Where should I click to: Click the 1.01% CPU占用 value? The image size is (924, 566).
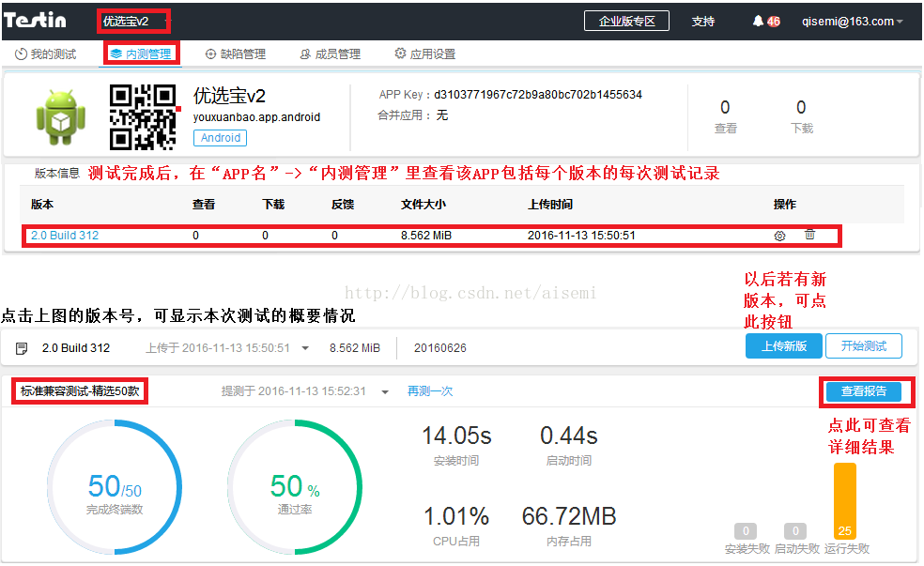(456, 517)
